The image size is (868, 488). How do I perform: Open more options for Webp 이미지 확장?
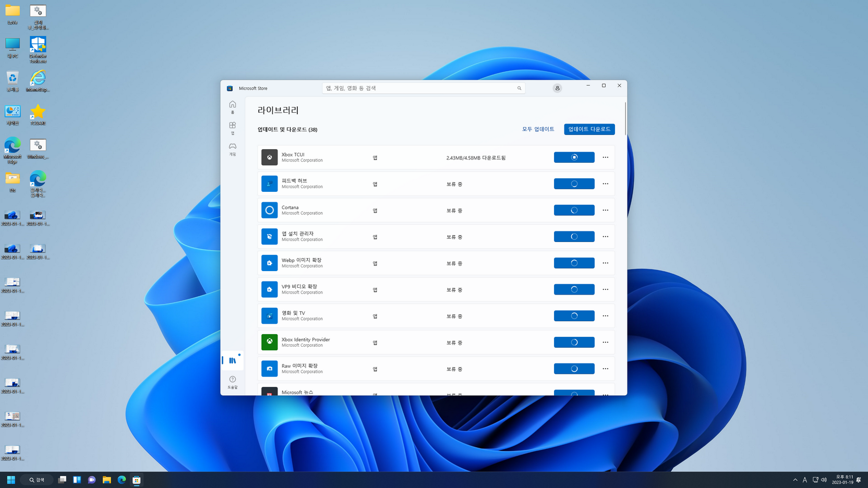click(605, 263)
